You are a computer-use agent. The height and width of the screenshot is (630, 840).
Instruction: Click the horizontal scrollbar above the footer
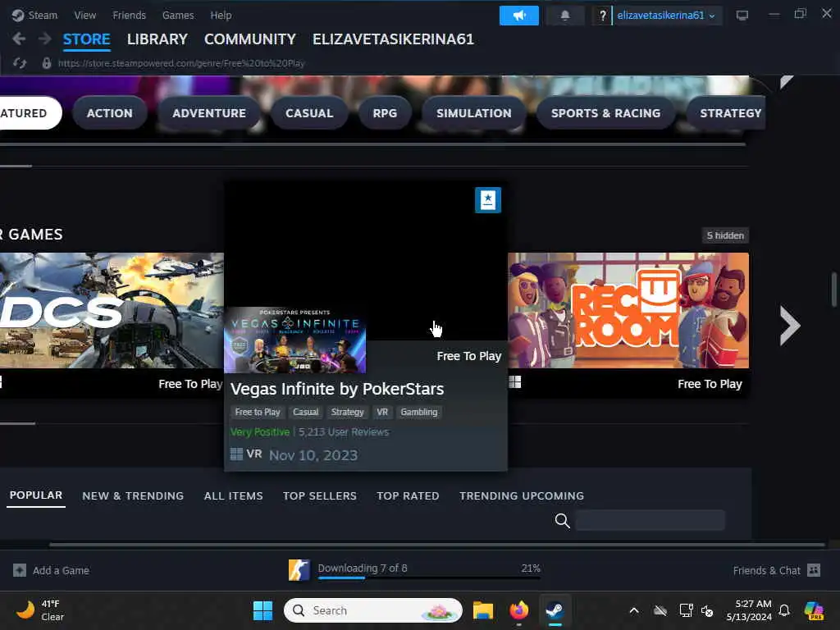pyautogui.click(x=436, y=545)
